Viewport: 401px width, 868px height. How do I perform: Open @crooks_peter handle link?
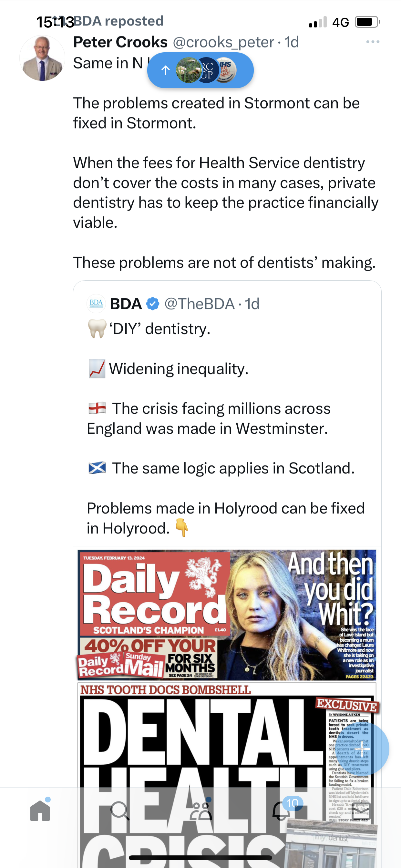tap(223, 42)
